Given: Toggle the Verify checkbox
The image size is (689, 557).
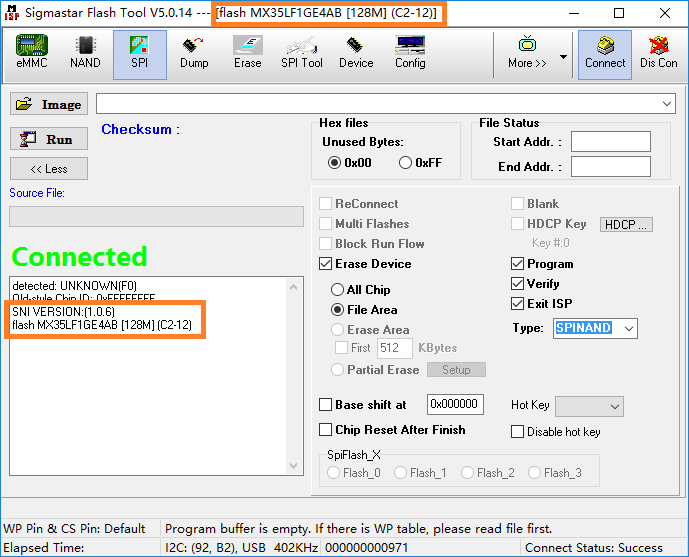Looking at the screenshot, I should (517, 284).
